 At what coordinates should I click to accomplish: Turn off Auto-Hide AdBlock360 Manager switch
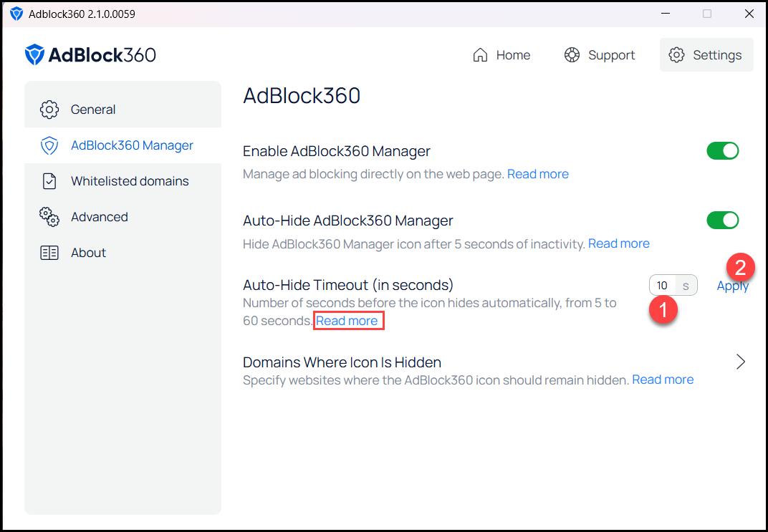point(722,221)
